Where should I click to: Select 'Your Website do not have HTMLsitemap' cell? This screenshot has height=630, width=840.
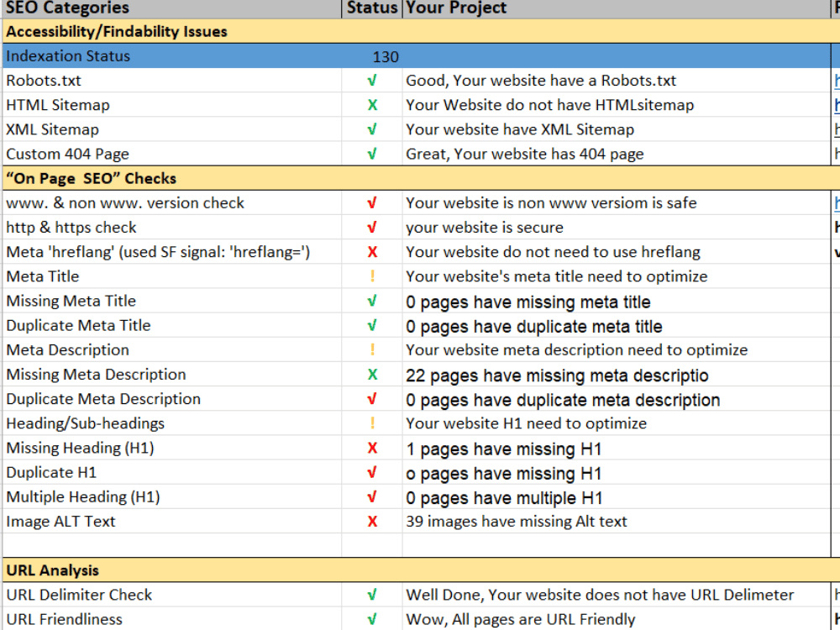616,105
